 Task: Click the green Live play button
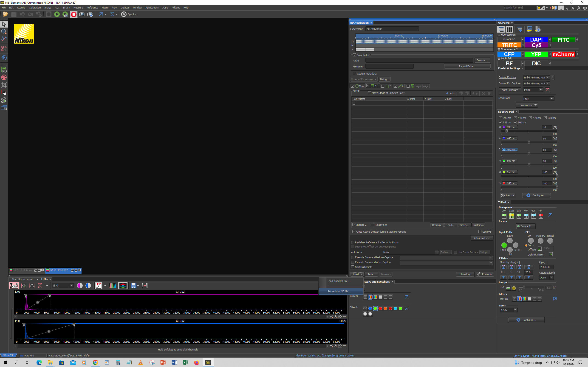coord(57,14)
